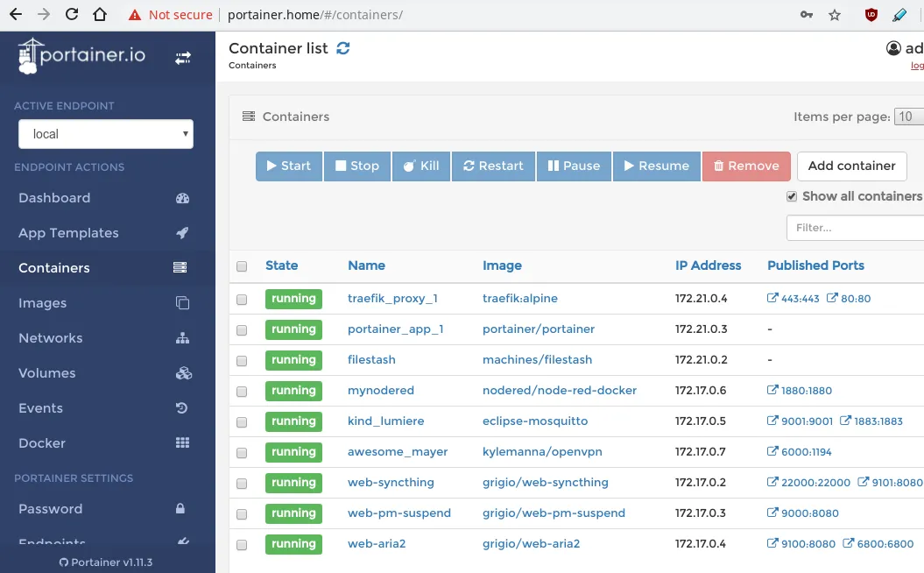The height and width of the screenshot is (573, 924).
Task: Bookmark this page with the star icon
Action: (835, 15)
